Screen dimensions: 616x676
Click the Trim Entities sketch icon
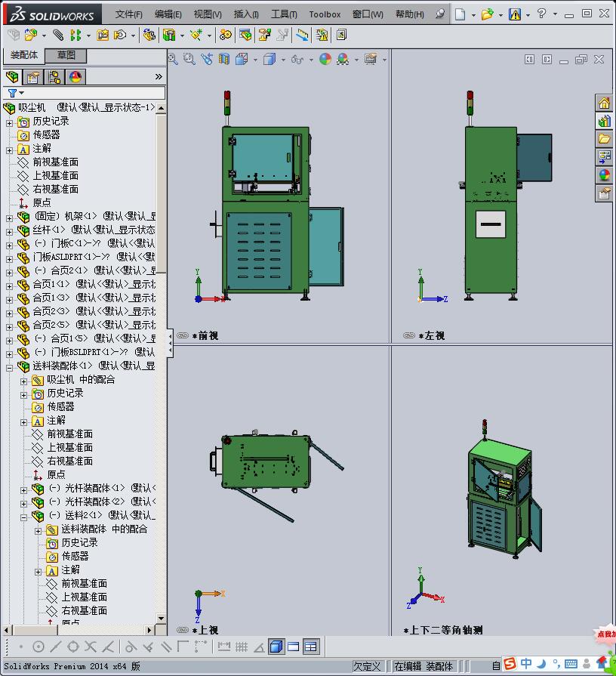click(90, 647)
